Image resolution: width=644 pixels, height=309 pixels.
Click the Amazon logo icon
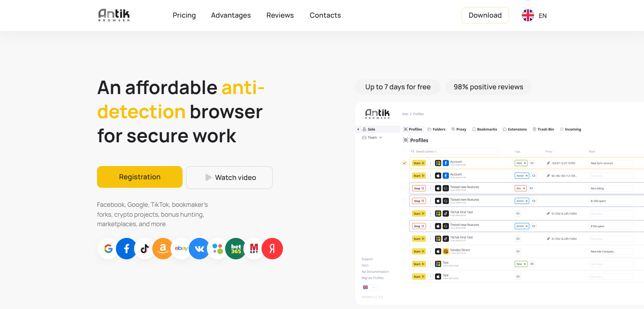pyautogui.click(x=163, y=249)
